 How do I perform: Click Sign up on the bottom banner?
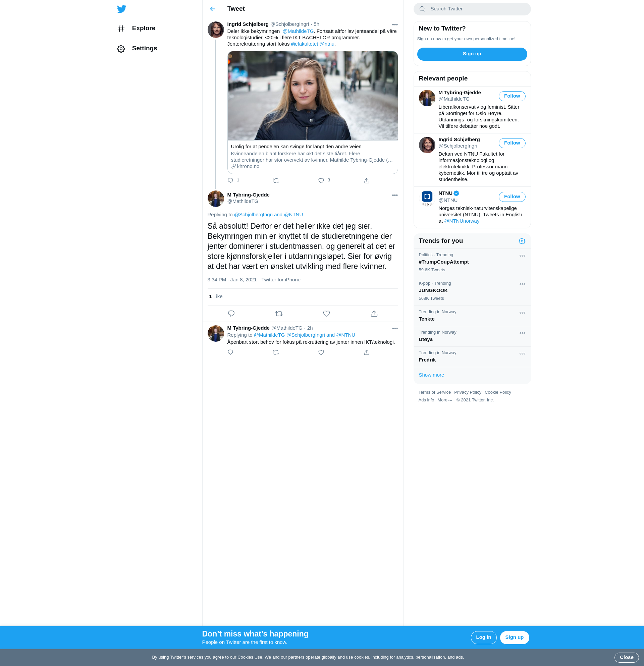(x=514, y=637)
